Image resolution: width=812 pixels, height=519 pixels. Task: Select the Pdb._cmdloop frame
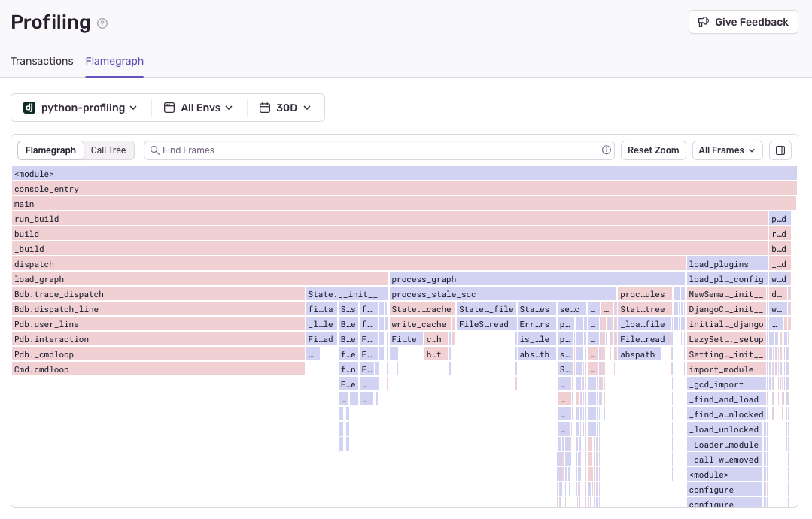[159, 354]
